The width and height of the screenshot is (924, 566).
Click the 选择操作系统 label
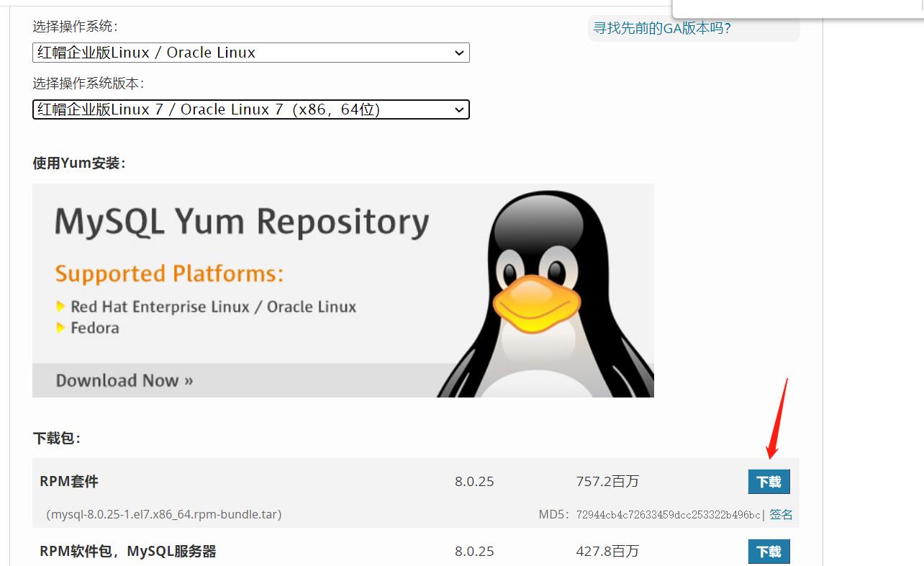coord(75,27)
